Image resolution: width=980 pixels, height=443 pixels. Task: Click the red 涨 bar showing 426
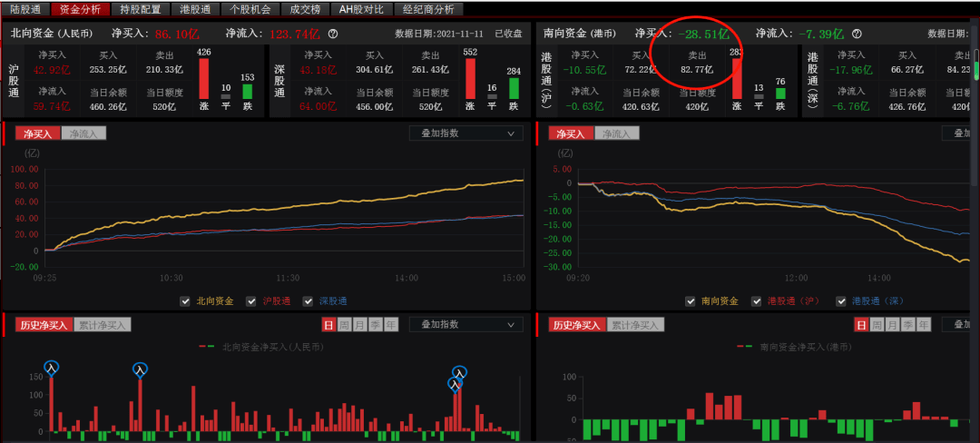[204, 78]
